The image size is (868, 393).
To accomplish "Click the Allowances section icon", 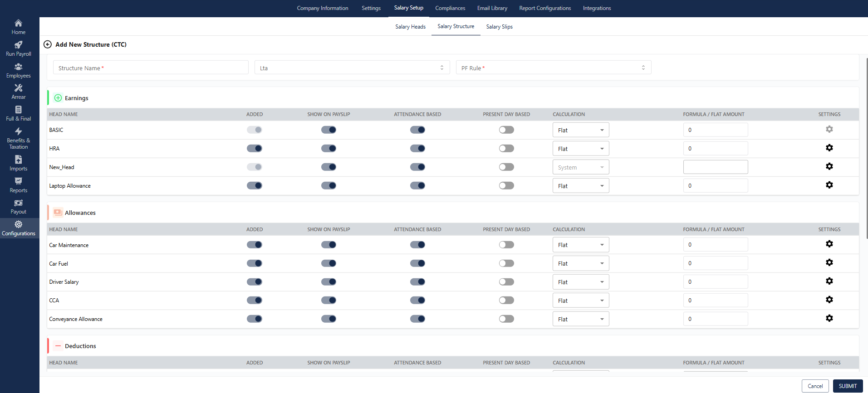I will [x=58, y=213].
